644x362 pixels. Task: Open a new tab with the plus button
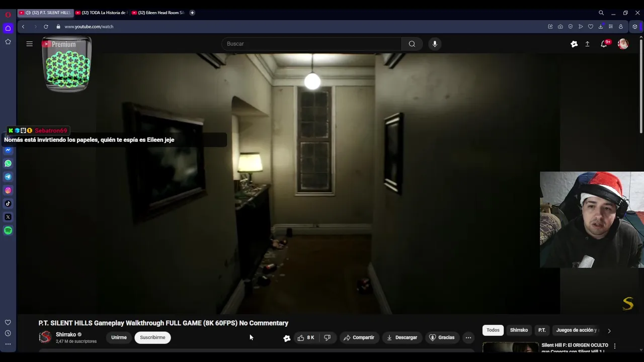(192, 13)
